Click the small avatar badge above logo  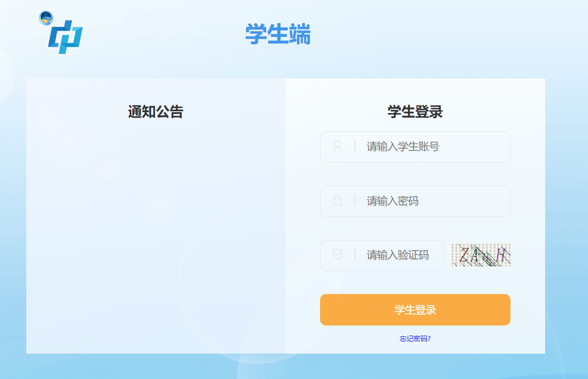coord(46,18)
